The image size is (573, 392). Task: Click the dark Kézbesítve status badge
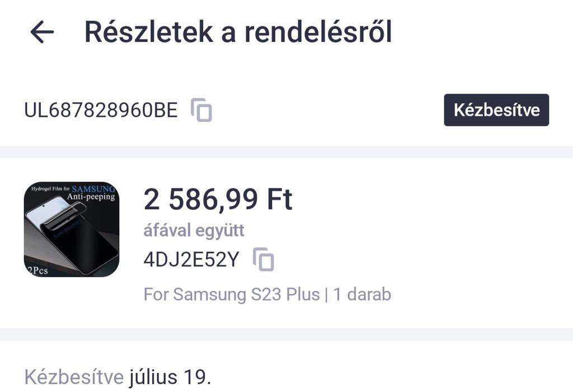[496, 110]
